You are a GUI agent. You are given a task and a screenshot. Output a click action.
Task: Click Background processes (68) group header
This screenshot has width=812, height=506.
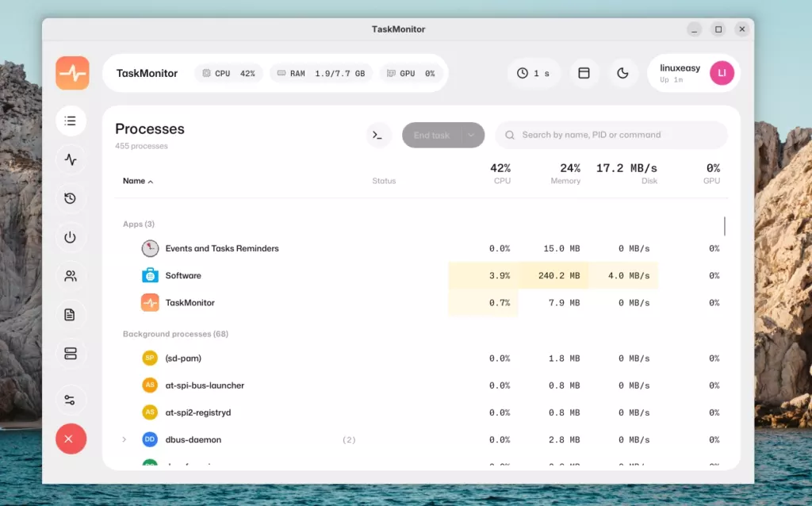(x=175, y=334)
